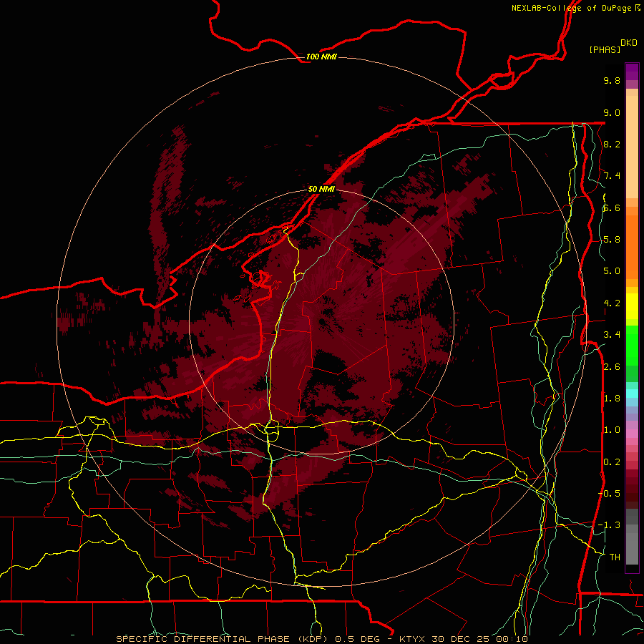This screenshot has height=644, width=644.
Task: Click the -1.3 value on the color scale
Action: point(609,525)
